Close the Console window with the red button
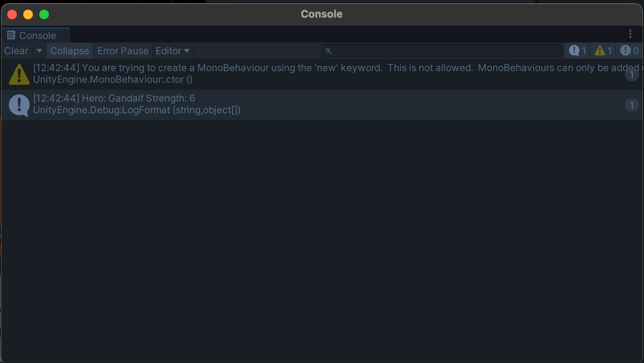This screenshot has width=644, height=363. coord(12,14)
